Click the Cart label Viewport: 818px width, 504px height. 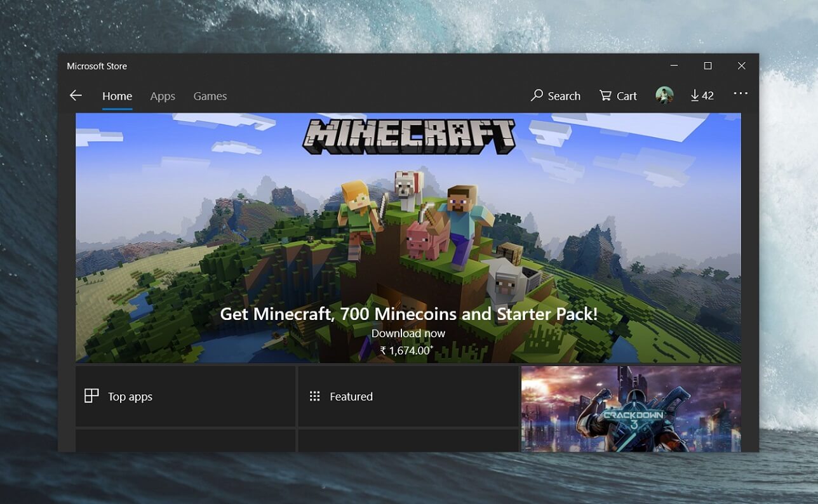627,96
